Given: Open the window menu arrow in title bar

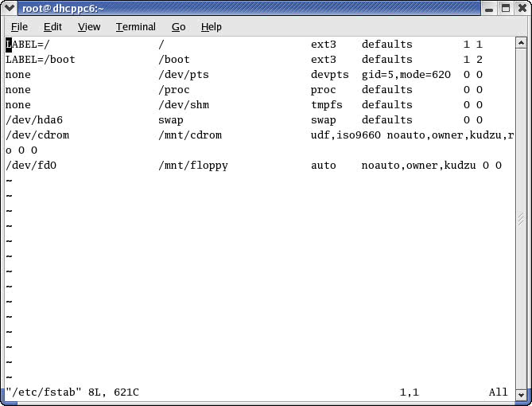Looking at the screenshot, I should tap(9, 8).
